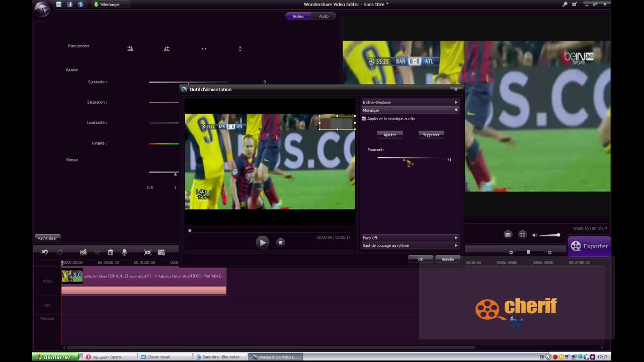Click the dialog preview seek bar handle

[x=190, y=231]
